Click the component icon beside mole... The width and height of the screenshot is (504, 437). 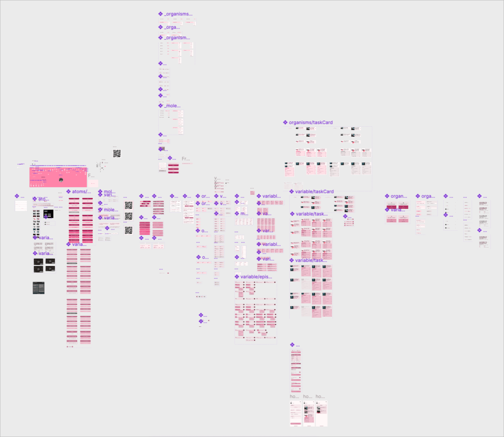click(x=100, y=209)
